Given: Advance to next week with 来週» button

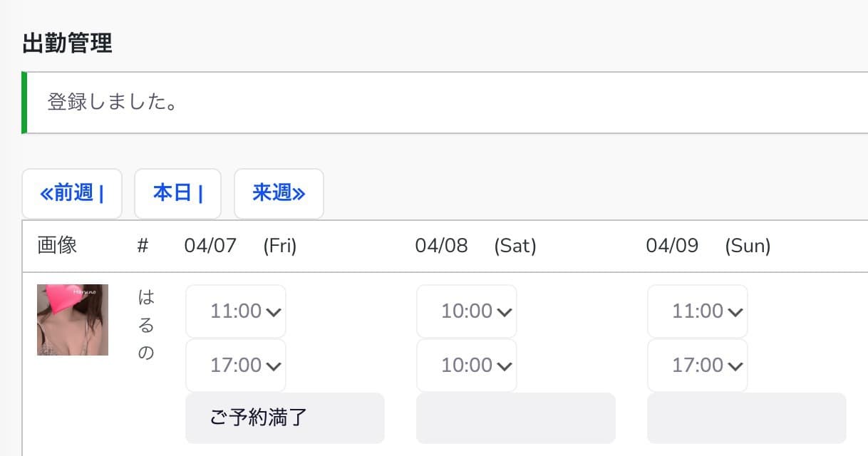Looking at the screenshot, I should tap(279, 193).
